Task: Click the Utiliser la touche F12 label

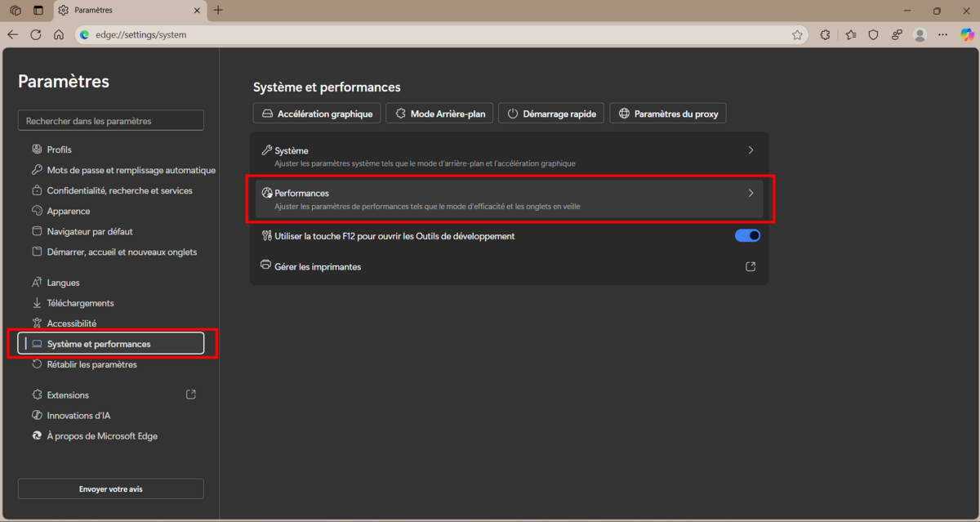Action: pyautogui.click(x=394, y=236)
